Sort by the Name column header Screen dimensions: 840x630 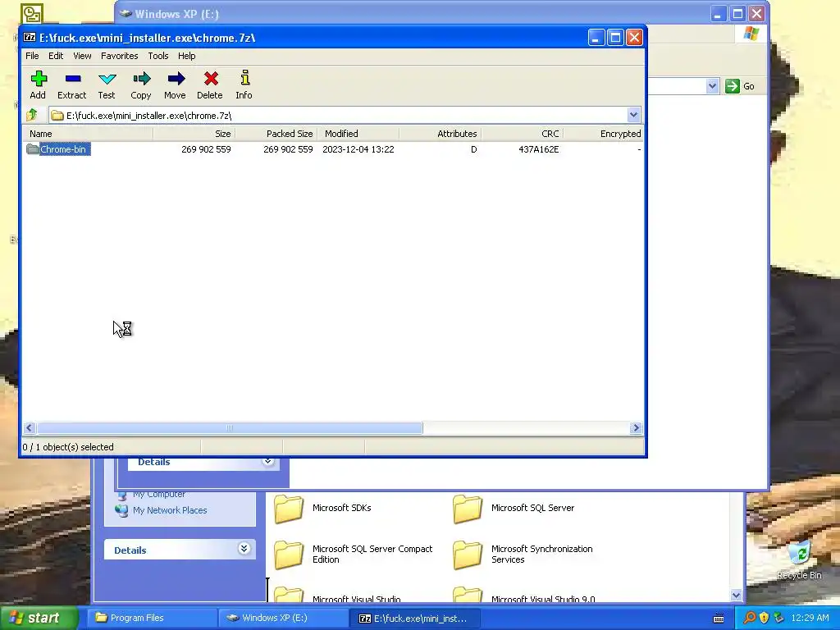88,134
